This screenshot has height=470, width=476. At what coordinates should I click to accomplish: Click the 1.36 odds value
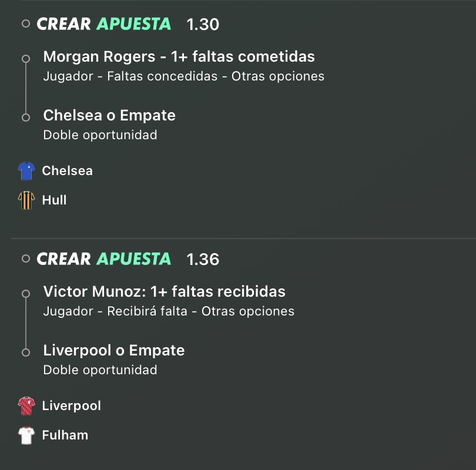203,260
